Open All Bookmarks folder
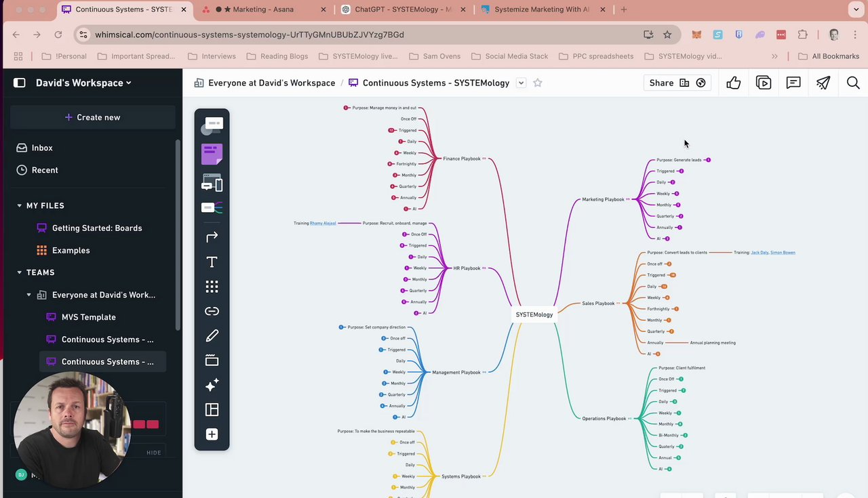 [829, 56]
